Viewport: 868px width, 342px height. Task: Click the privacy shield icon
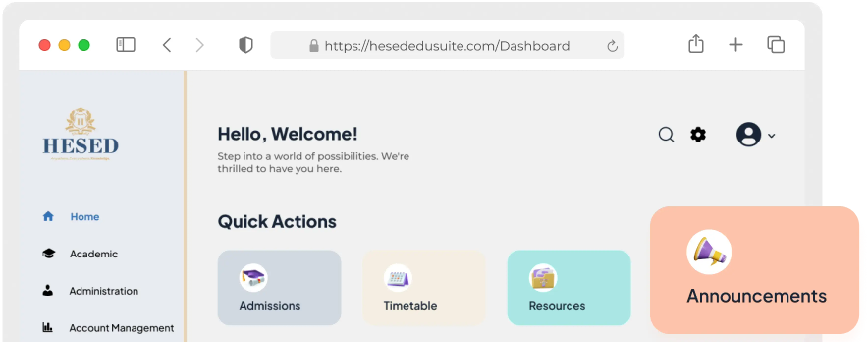(246, 45)
